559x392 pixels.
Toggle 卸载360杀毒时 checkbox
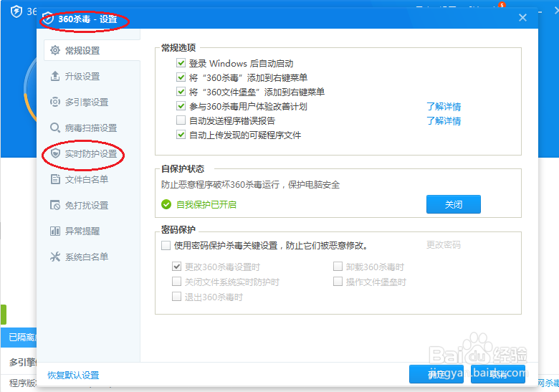pyautogui.click(x=338, y=266)
